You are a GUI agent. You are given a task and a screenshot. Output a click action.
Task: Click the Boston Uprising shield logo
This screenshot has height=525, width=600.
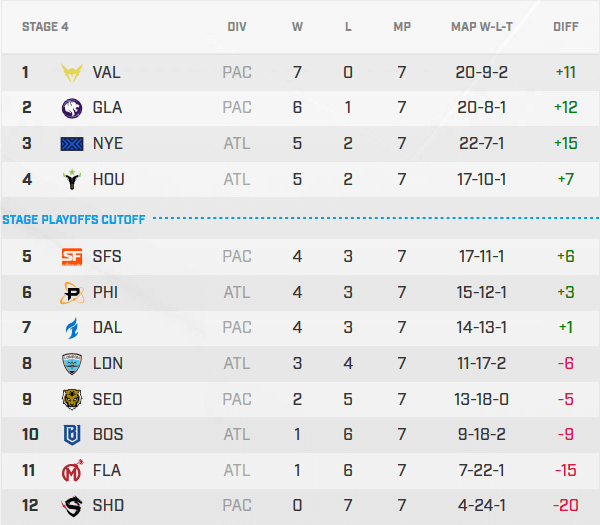pos(73,435)
